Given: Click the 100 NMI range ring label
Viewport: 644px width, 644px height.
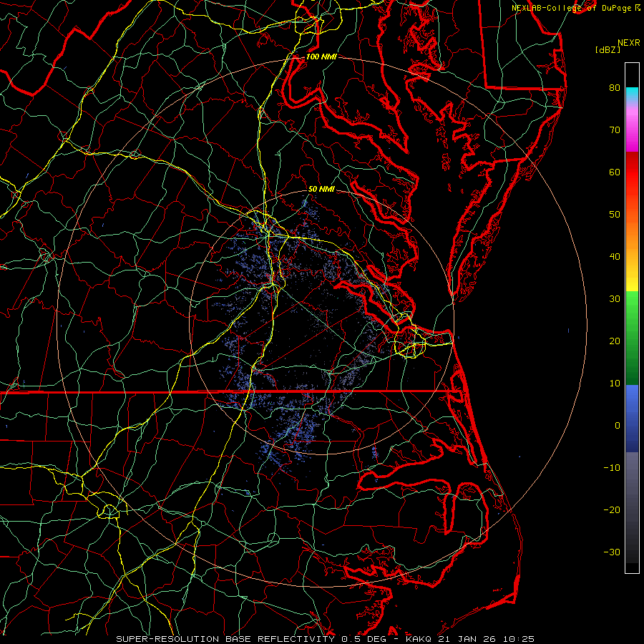Looking at the screenshot, I should click(321, 57).
